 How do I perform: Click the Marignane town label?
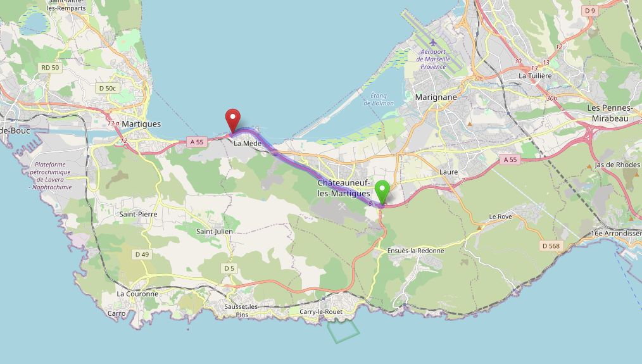tap(436, 97)
